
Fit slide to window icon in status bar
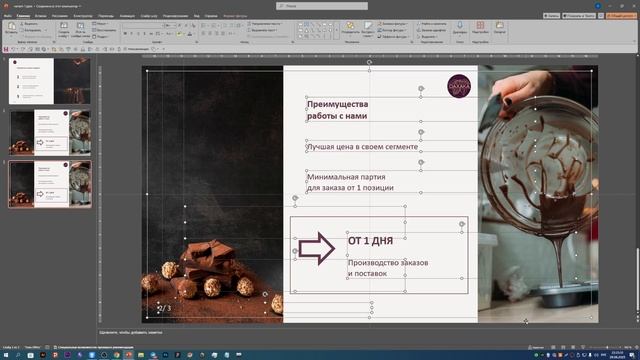click(637, 347)
